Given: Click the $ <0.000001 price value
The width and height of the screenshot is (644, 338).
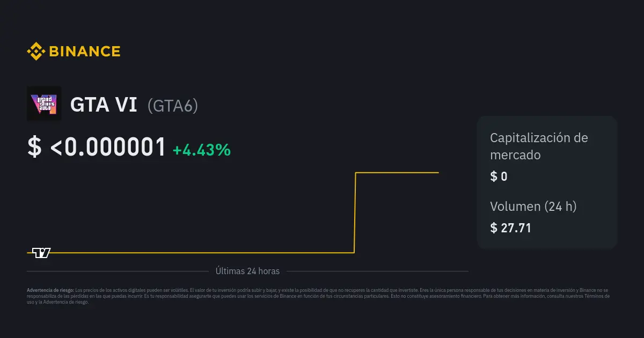Looking at the screenshot, I should 97,148.
